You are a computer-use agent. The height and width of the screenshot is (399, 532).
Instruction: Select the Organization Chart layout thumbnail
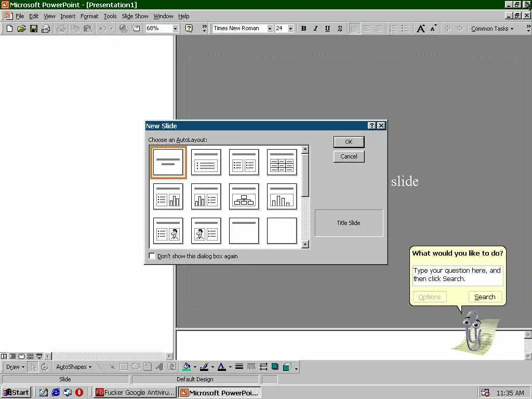[x=244, y=196]
